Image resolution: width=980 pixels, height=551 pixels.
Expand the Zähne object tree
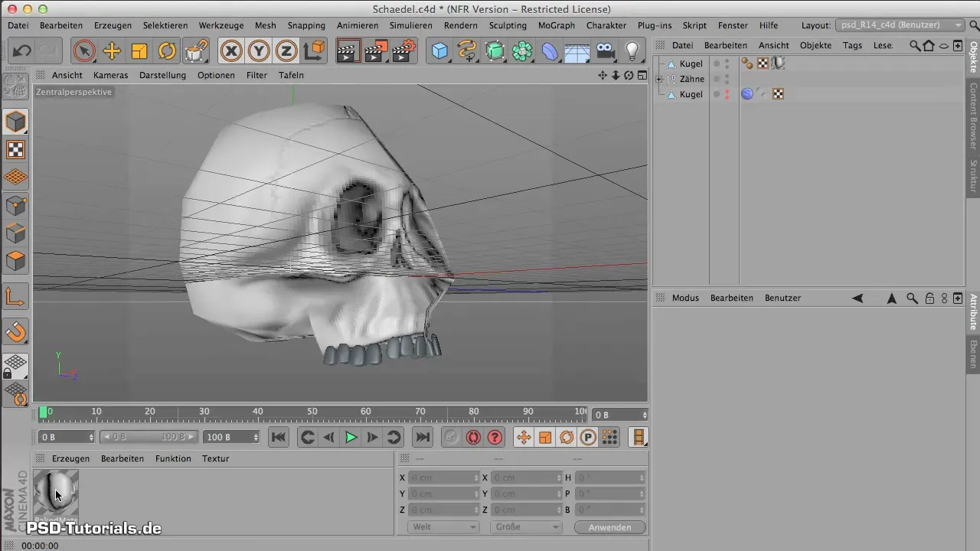tap(659, 79)
